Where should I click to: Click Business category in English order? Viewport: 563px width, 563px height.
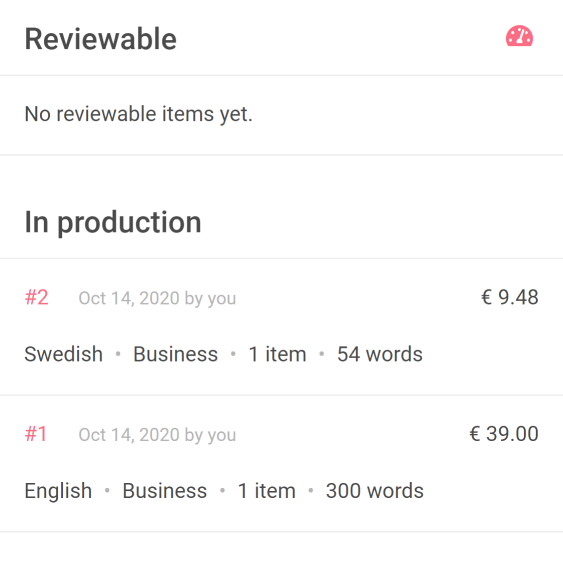coord(164,491)
